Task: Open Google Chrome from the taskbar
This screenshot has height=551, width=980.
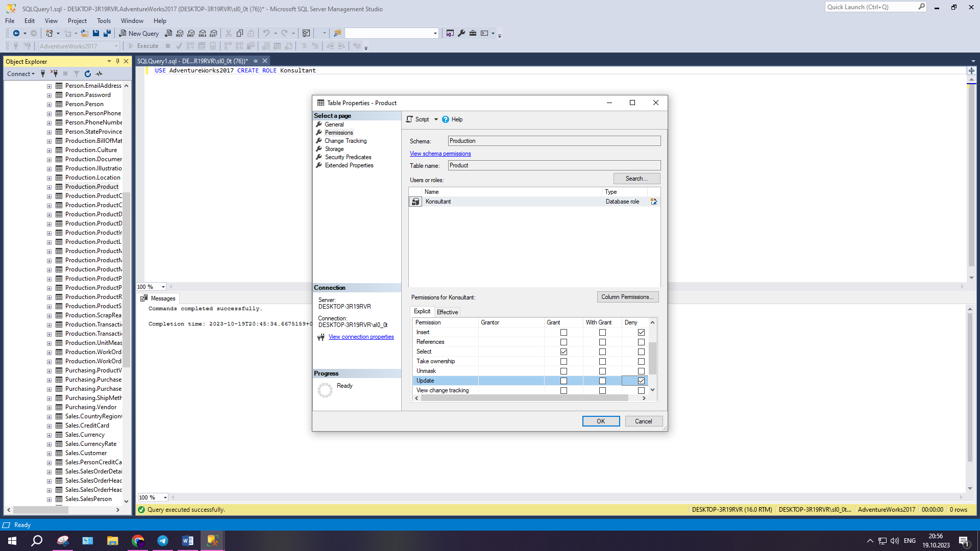Action: 138,541
